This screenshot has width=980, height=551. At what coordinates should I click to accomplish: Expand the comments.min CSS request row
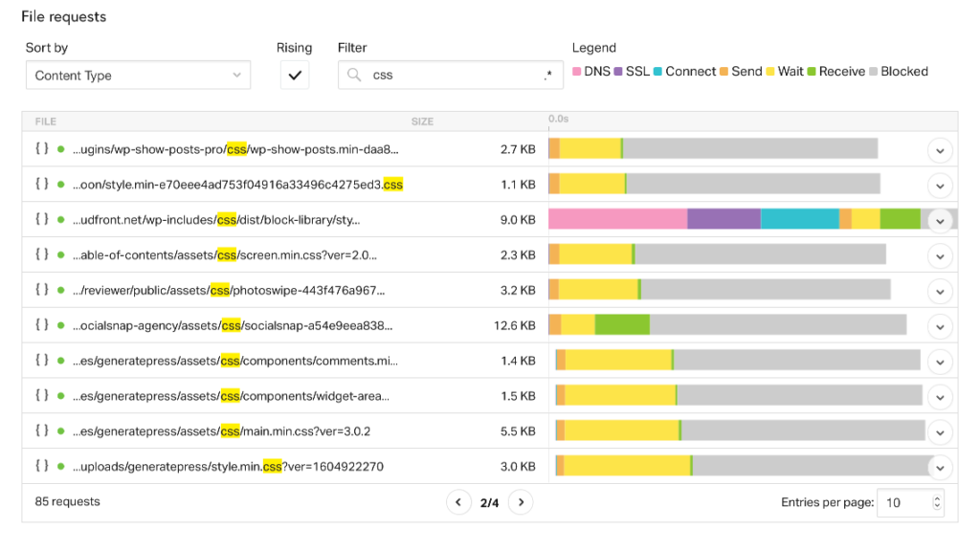tap(940, 362)
